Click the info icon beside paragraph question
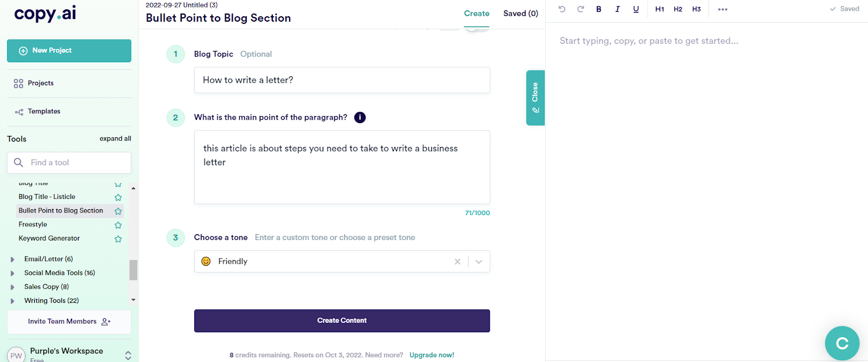868x362 pixels. [x=360, y=118]
